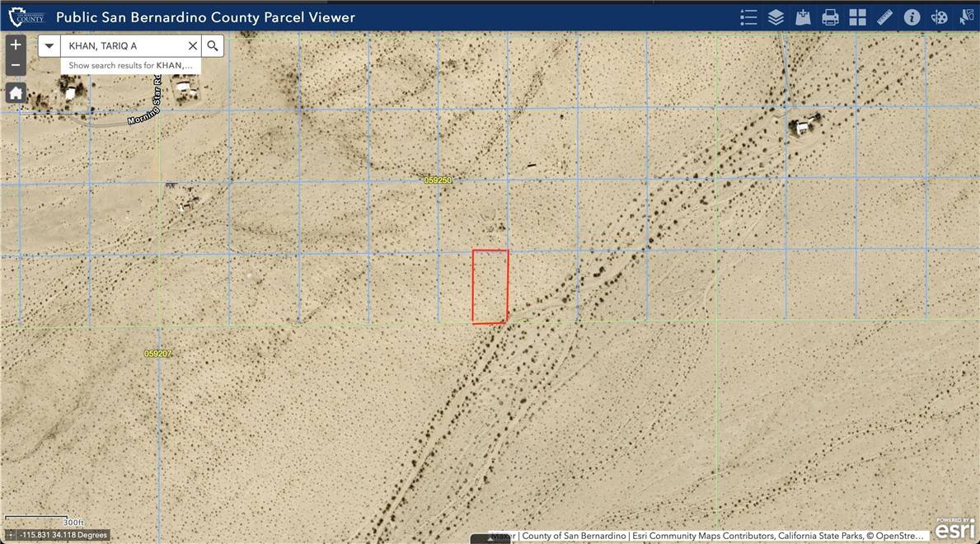Open the parcel Select tool
This screenshot has width=980, height=544.
[x=966, y=16]
